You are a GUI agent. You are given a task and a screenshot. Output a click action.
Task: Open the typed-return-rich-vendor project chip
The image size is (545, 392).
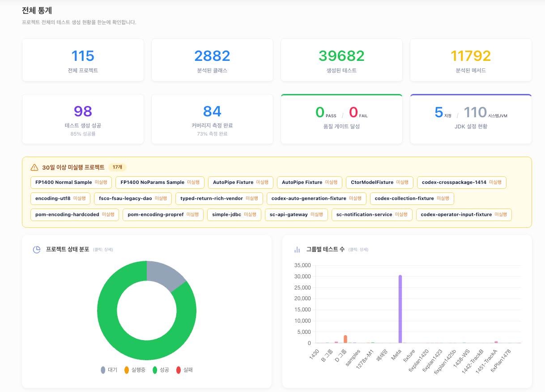219,199
